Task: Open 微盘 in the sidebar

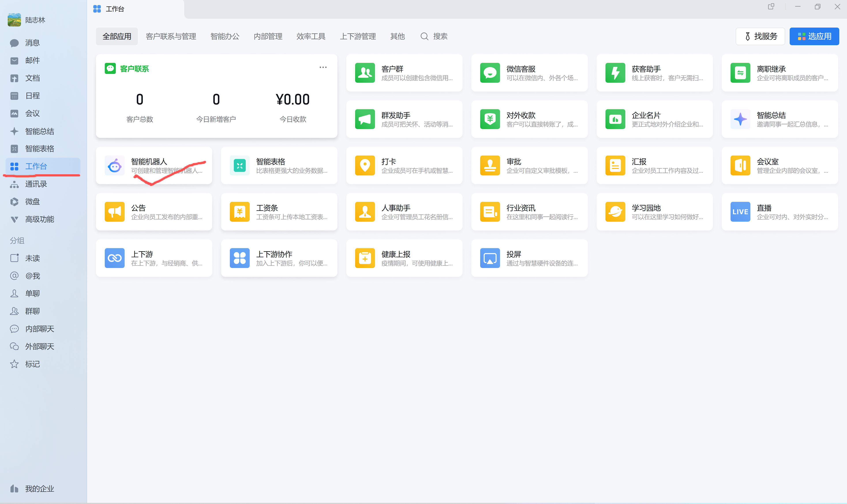Action: (43, 202)
